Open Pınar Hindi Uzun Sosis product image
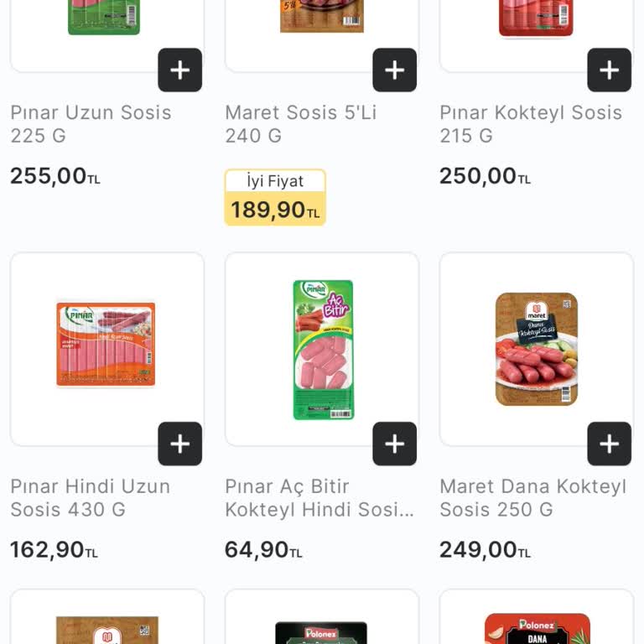 tap(106, 345)
